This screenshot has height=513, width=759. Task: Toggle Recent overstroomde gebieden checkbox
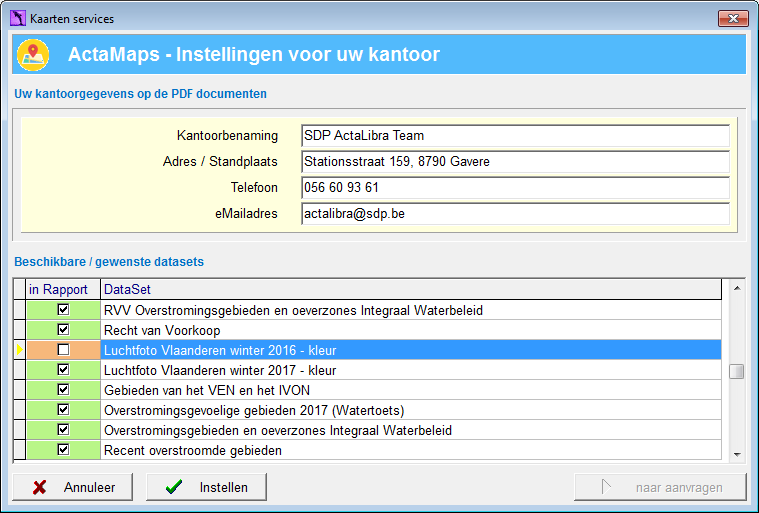pos(63,450)
